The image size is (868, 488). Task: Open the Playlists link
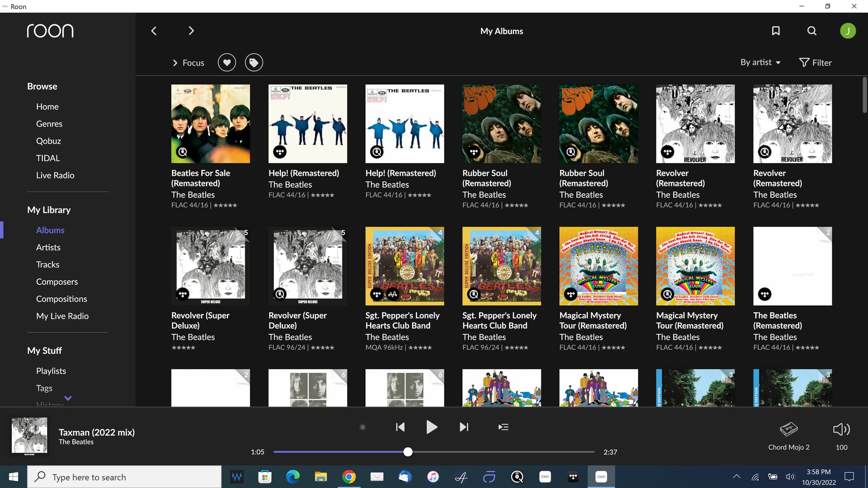51,371
